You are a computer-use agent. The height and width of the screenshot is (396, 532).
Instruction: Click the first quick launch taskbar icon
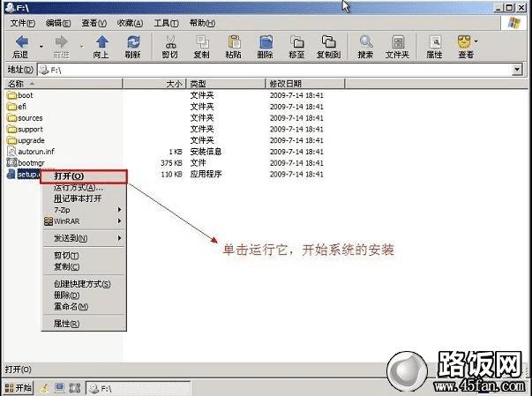click(x=44, y=388)
